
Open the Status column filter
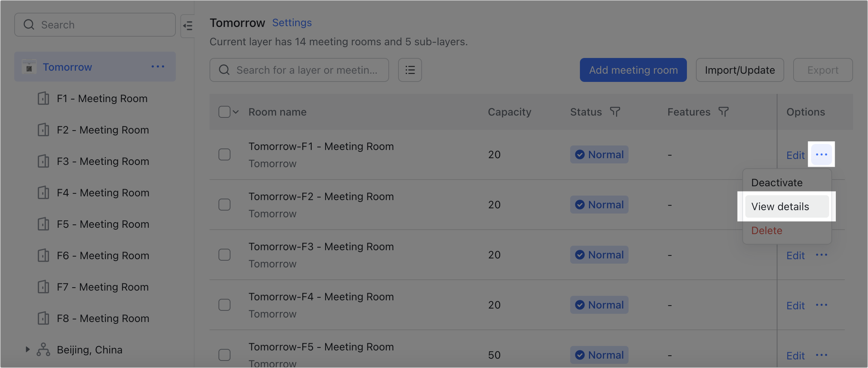click(x=615, y=112)
